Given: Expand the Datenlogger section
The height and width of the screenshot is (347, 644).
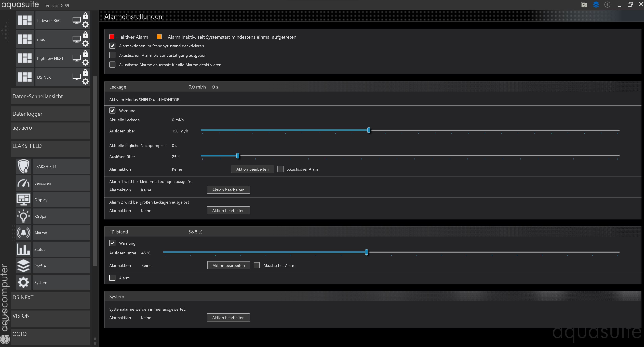Looking at the screenshot, I should tap(50, 114).
